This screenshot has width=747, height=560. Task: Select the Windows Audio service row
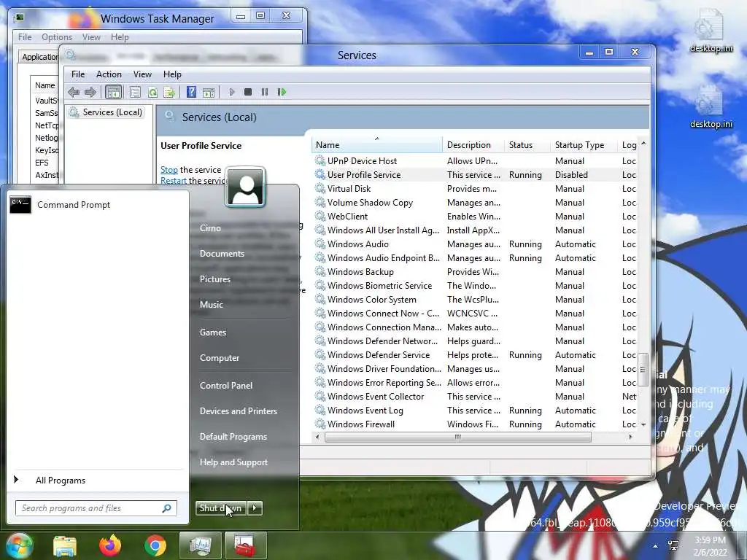pos(475,244)
